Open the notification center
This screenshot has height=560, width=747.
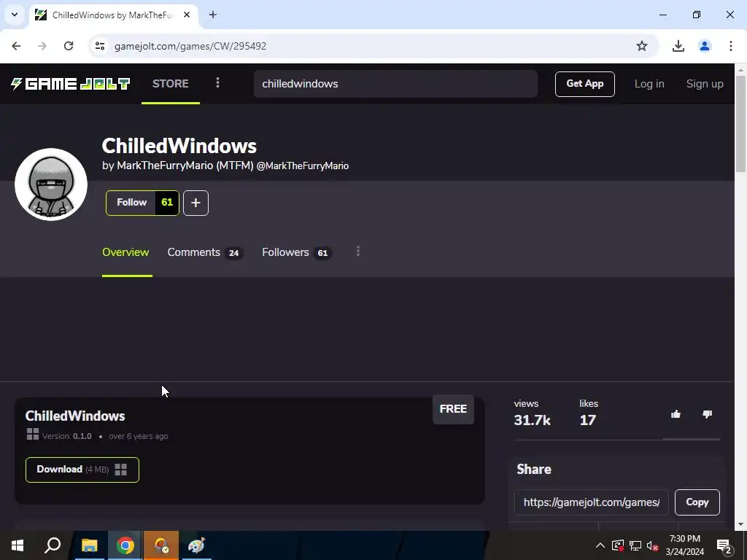point(724,545)
